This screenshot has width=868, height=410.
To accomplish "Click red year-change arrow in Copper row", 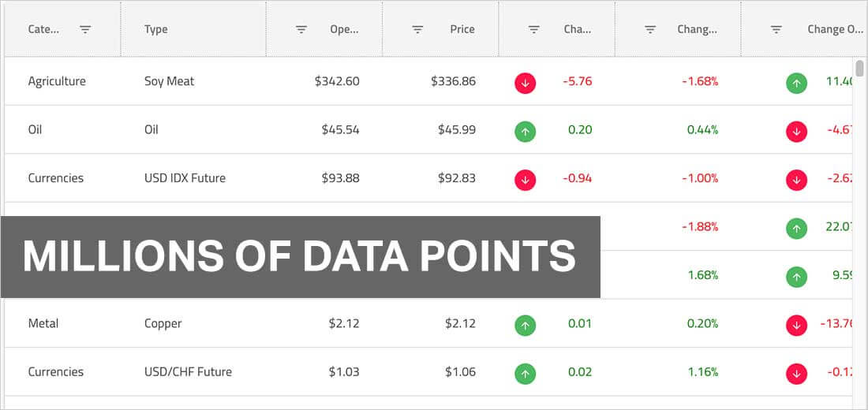I will point(796,324).
